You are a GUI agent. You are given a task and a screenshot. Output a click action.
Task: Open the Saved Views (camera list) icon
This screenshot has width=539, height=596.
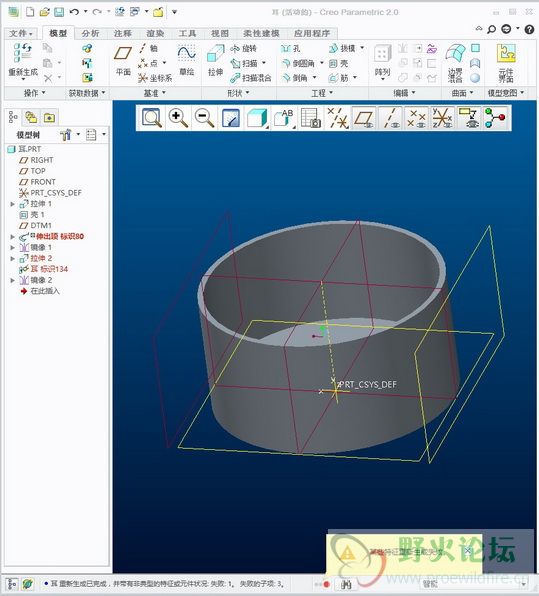311,118
